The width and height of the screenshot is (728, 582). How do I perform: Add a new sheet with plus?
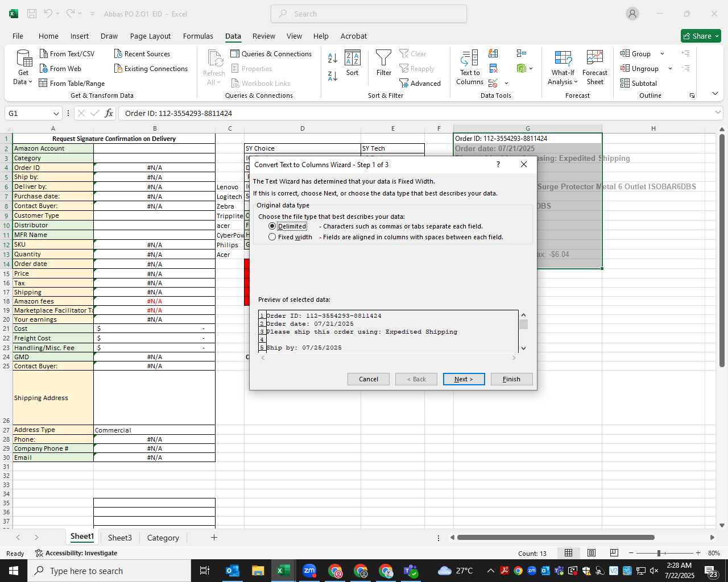click(214, 537)
